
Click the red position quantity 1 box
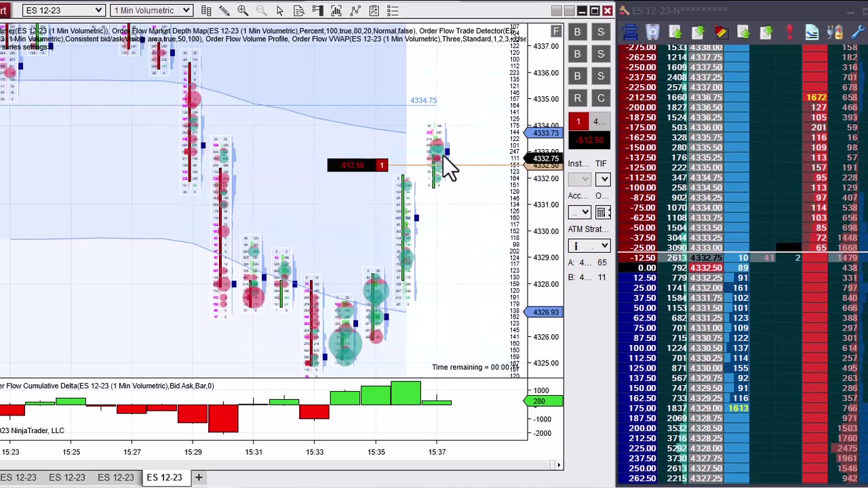[x=578, y=122]
